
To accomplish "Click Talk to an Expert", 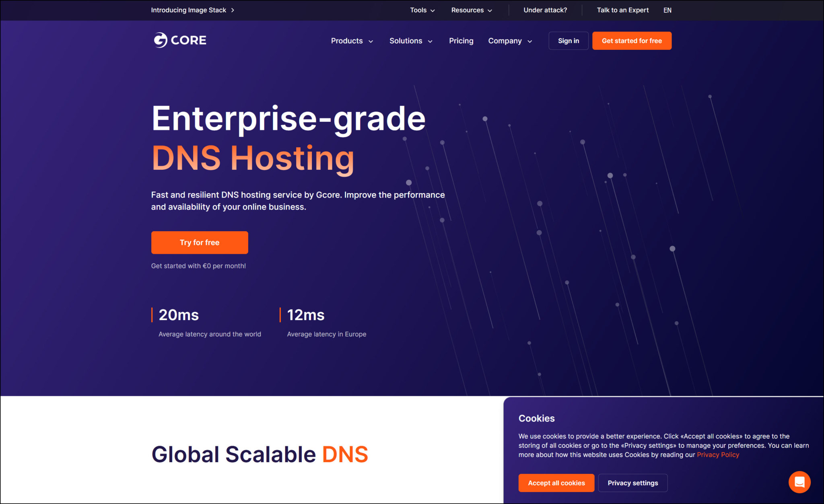I will pos(622,10).
